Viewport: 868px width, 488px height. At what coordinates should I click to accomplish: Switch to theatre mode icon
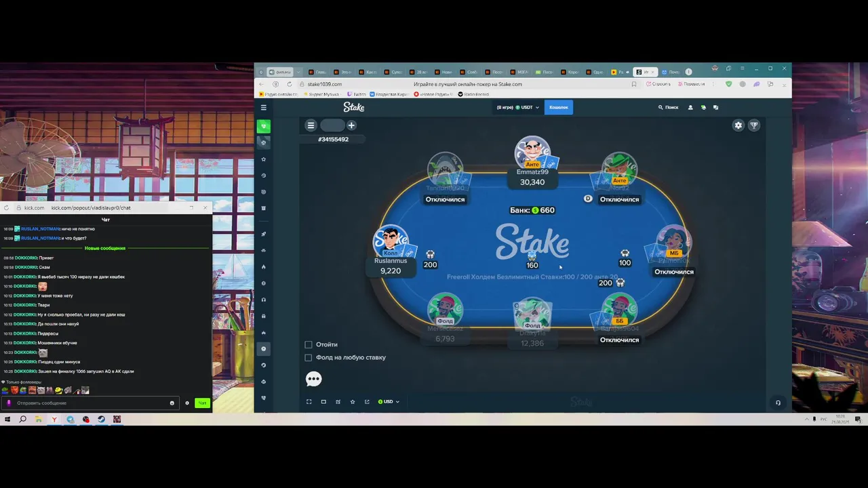323,402
